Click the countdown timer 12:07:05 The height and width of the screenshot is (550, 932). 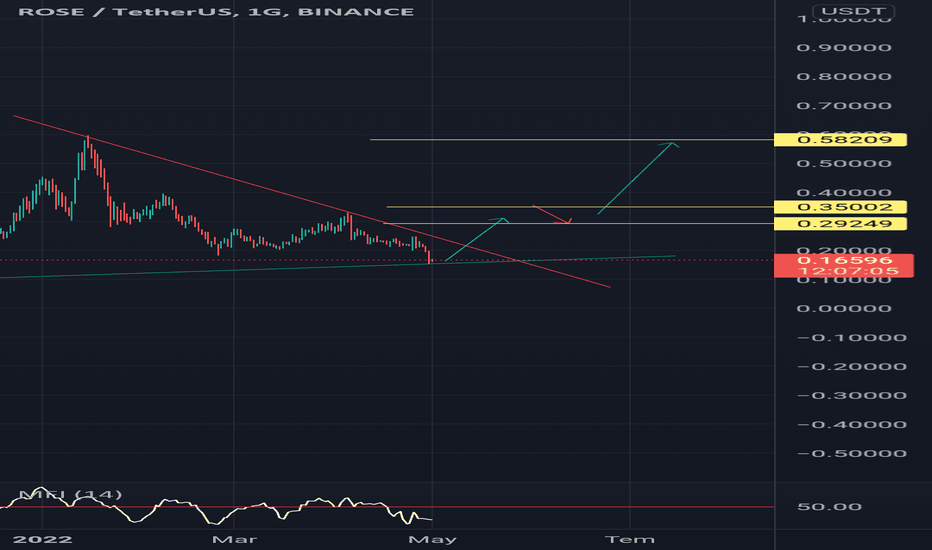(x=848, y=271)
